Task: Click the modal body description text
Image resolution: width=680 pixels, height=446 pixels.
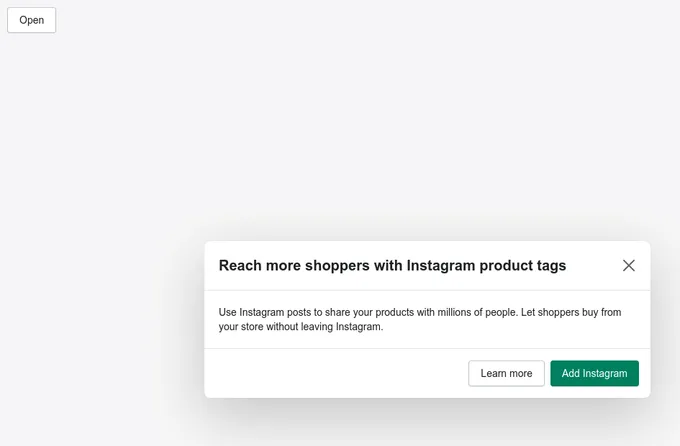Action: point(420,319)
